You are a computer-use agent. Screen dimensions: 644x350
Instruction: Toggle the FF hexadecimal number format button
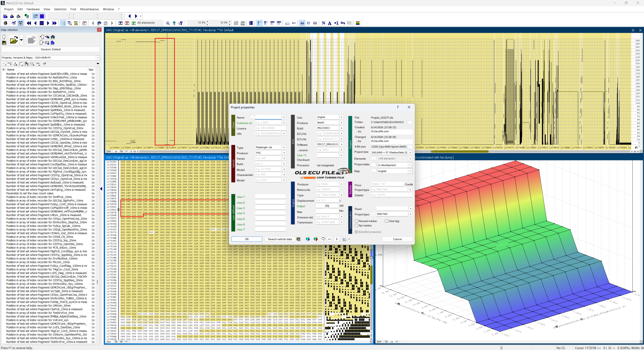point(308,23)
